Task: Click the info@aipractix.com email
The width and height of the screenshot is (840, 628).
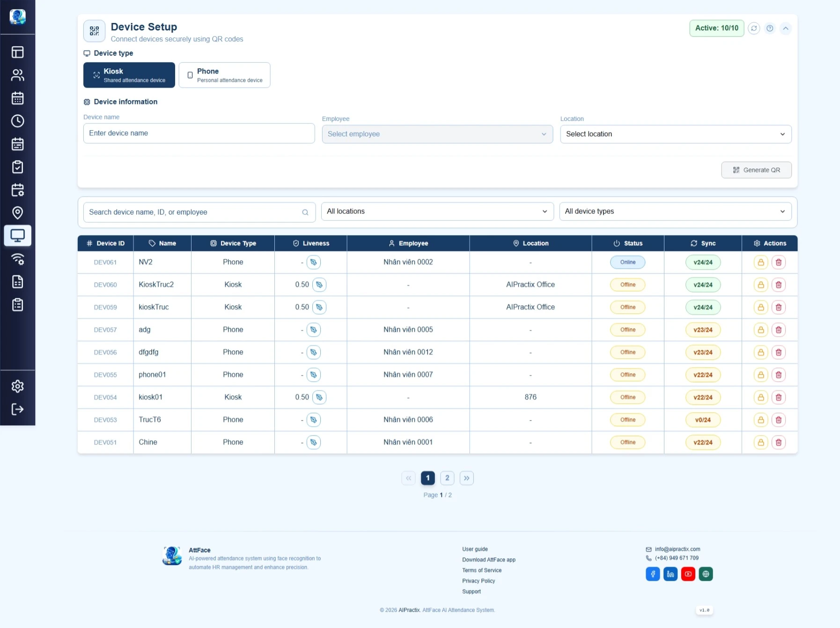Action: coord(678,549)
